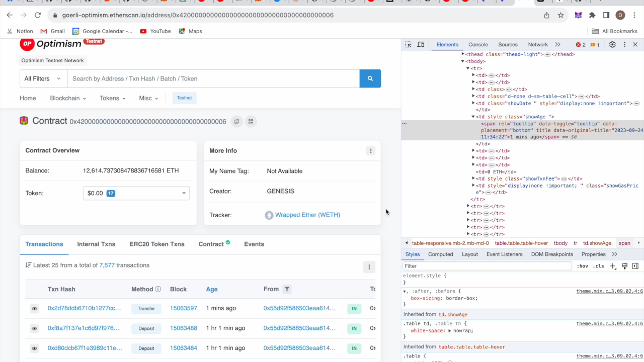This screenshot has width=644, height=362.
Task: Open the More Info three-dot menu
Action: click(x=371, y=151)
